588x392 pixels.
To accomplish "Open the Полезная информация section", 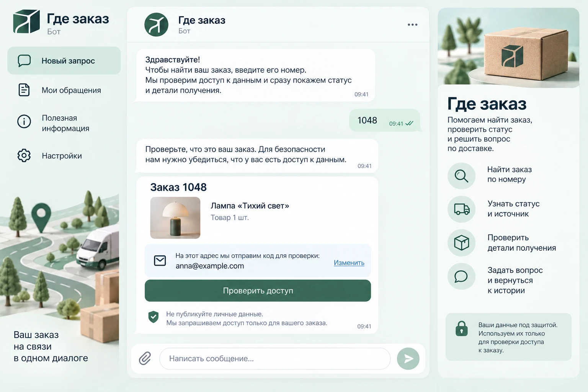I will coord(64,123).
